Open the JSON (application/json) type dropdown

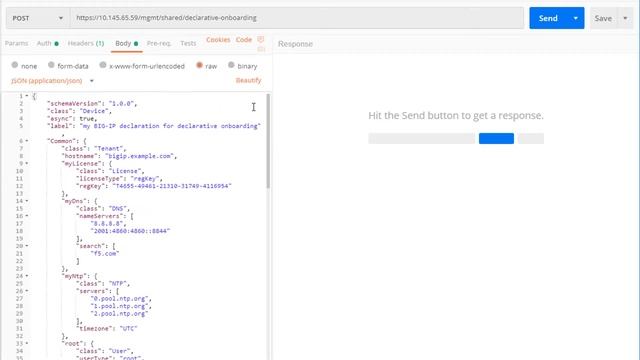52,81
